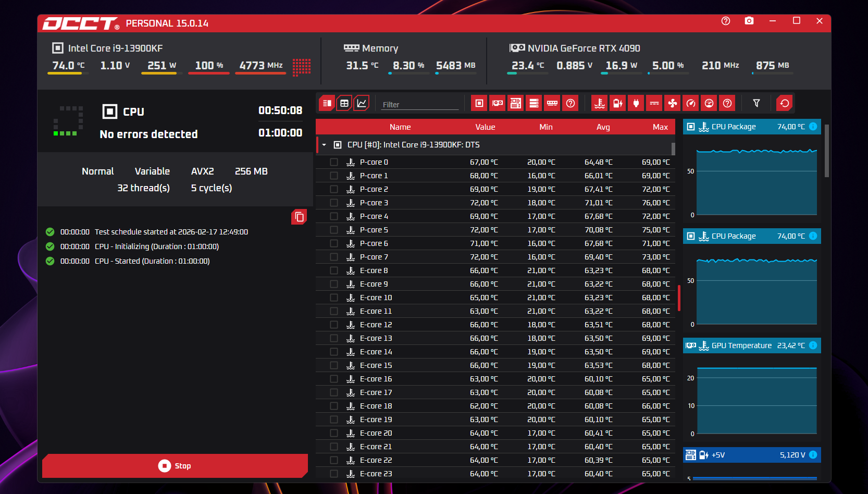Open info for the +5V graph
The height and width of the screenshot is (494, 868).
tap(813, 455)
